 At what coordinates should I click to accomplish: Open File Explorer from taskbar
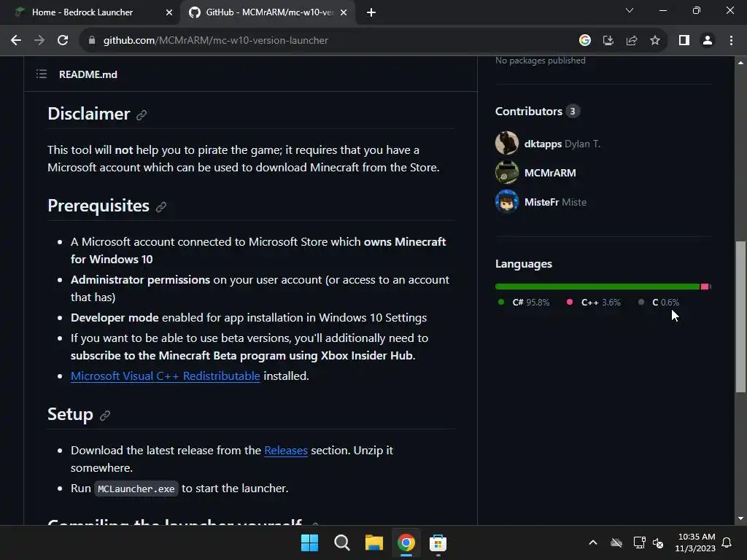point(374,542)
